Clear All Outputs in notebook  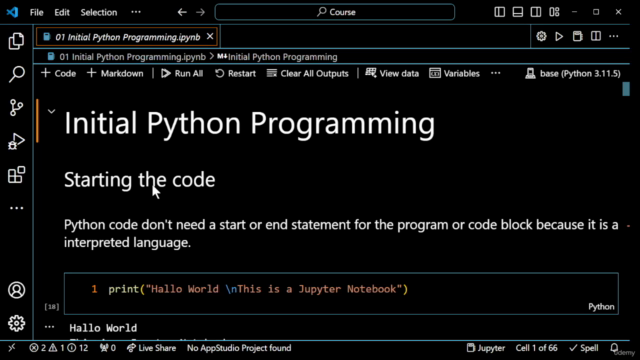(308, 73)
